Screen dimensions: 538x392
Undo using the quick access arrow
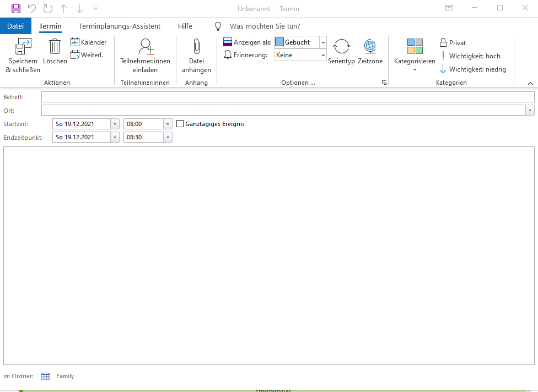32,8
